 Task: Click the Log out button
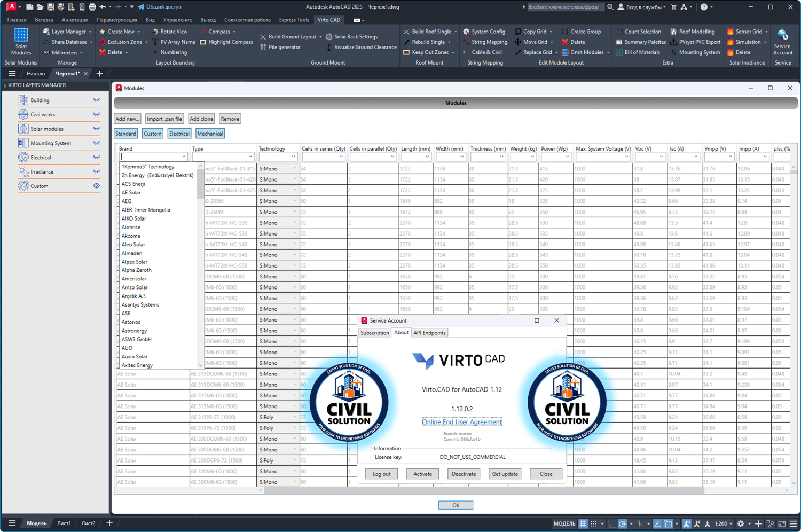(x=381, y=474)
